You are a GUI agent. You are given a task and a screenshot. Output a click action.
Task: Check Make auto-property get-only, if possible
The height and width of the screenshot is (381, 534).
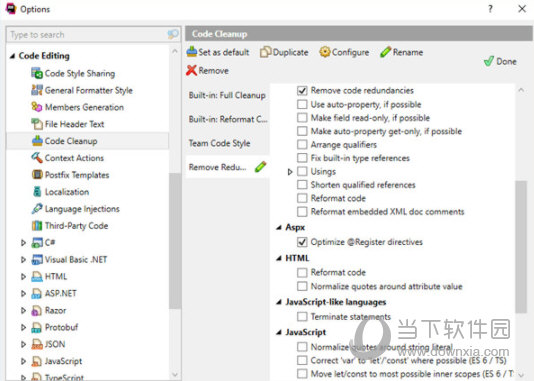(x=302, y=131)
